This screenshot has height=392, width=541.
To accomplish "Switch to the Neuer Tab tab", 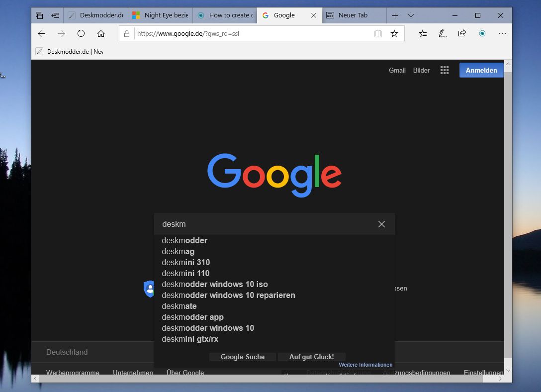I will click(354, 15).
